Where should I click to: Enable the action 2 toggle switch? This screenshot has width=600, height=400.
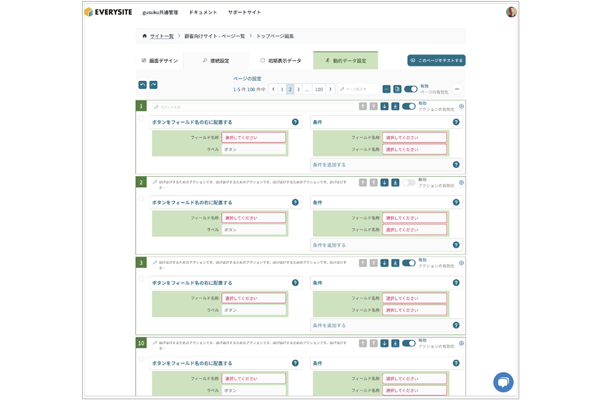[409, 183]
